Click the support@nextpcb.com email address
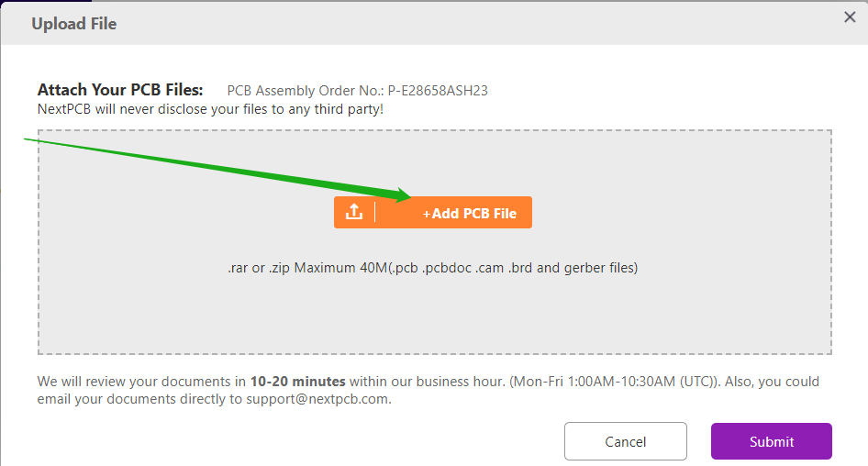The image size is (868, 466). tap(318, 399)
